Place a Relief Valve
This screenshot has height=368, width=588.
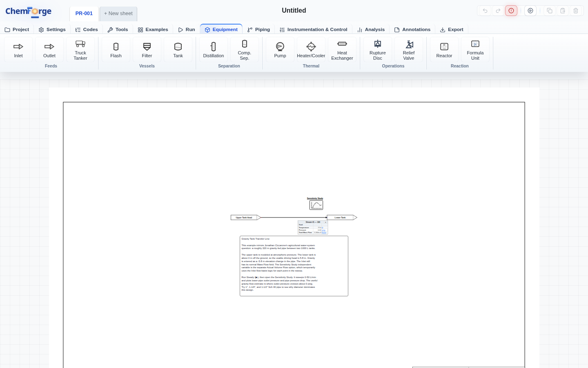[x=409, y=49]
